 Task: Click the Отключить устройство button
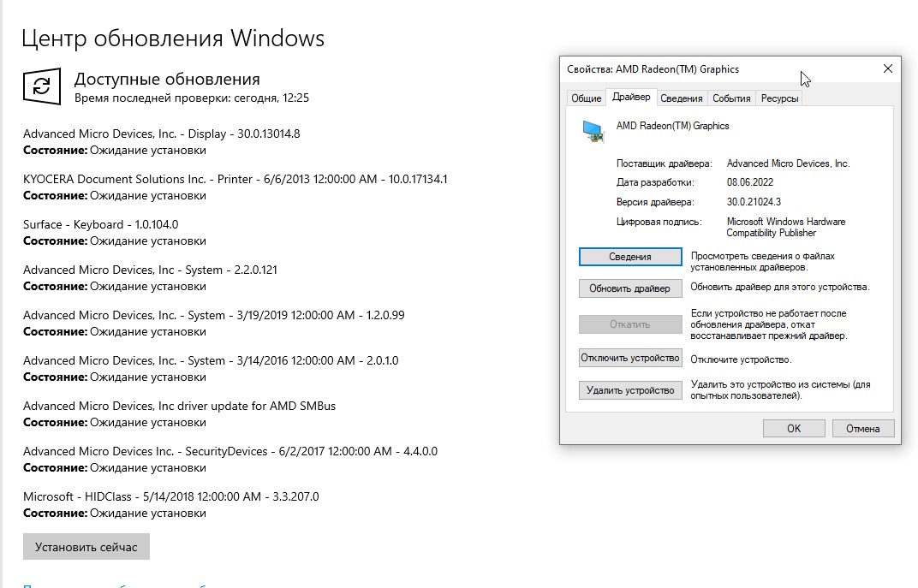point(630,358)
